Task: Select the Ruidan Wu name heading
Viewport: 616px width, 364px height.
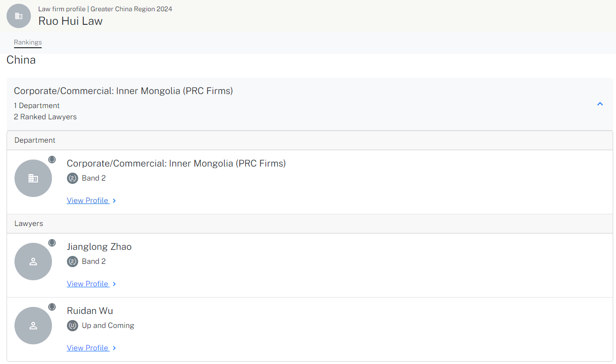Action: pyautogui.click(x=90, y=311)
